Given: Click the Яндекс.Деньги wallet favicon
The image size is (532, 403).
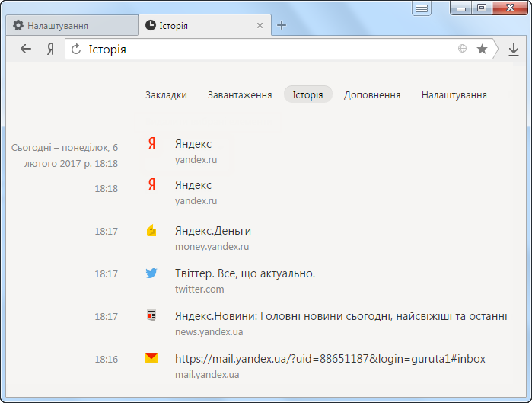Looking at the screenshot, I should (151, 230).
